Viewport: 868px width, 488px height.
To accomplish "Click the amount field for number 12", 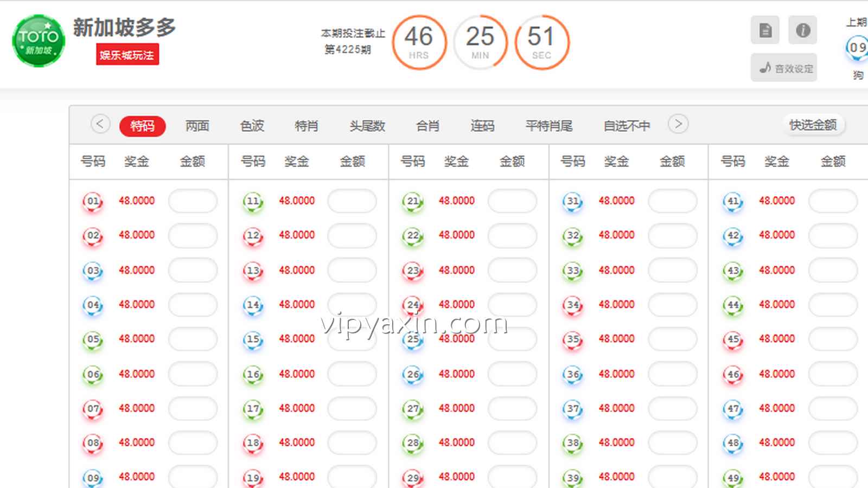I will point(352,235).
